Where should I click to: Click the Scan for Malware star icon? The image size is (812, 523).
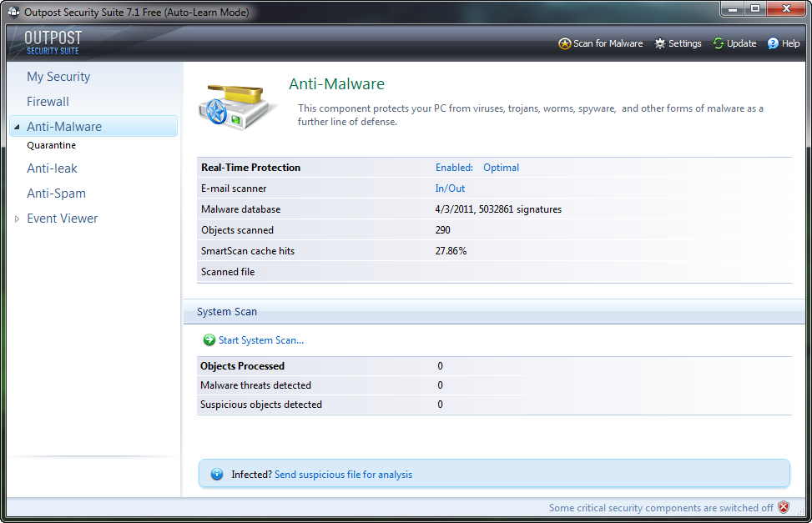click(x=564, y=43)
